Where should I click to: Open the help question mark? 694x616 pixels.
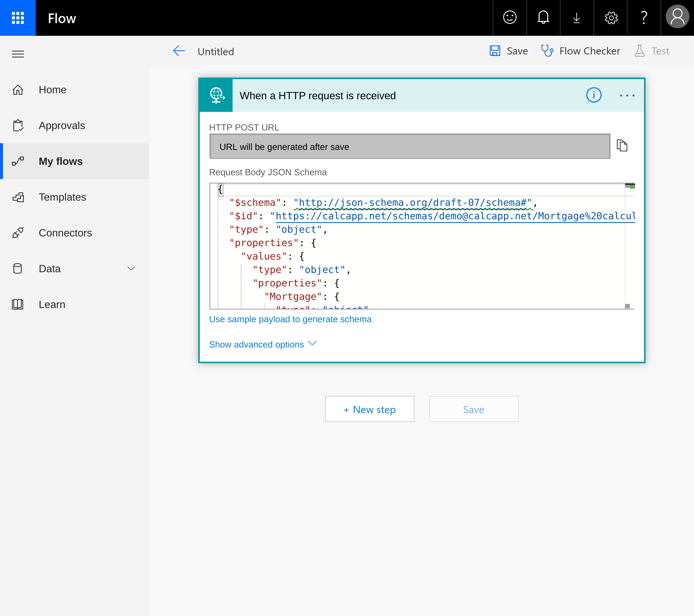click(644, 18)
